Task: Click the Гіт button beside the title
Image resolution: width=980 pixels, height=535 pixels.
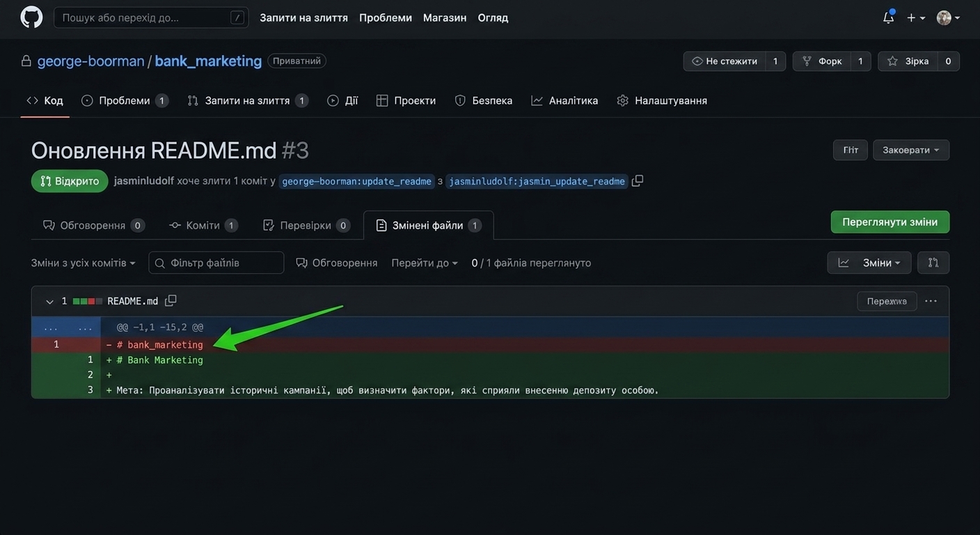Action: 851,150
